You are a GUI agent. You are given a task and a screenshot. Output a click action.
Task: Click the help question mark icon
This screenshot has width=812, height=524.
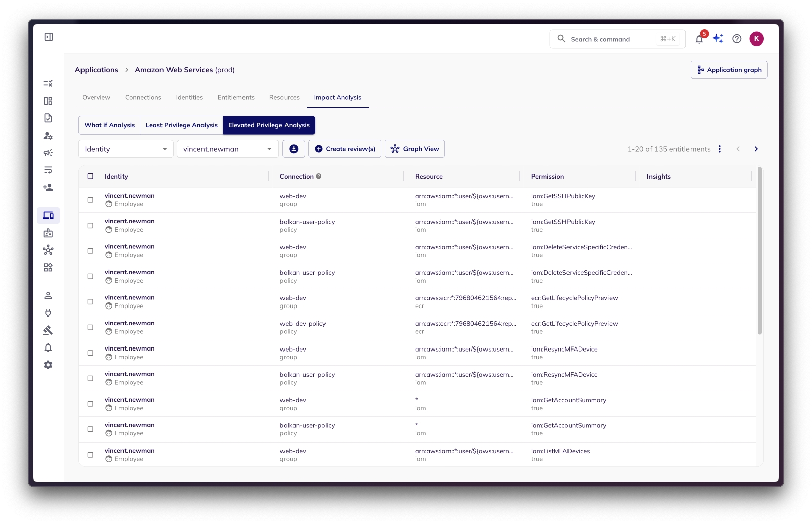737,39
